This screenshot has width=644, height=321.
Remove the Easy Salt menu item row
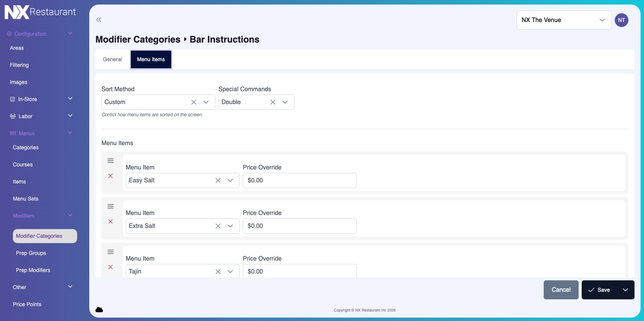coord(111,176)
